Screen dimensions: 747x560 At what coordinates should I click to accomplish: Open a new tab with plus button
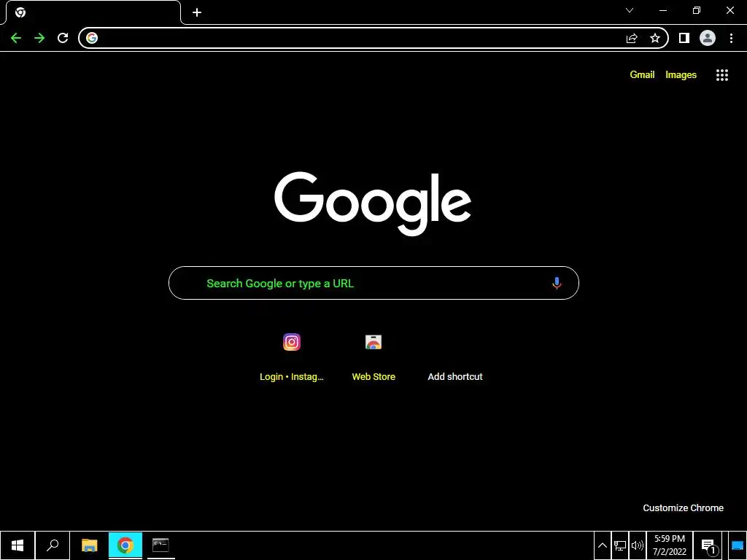click(x=197, y=12)
